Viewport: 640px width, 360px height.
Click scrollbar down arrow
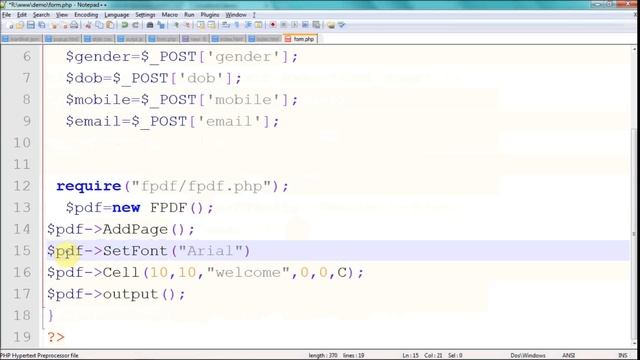(x=634, y=344)
